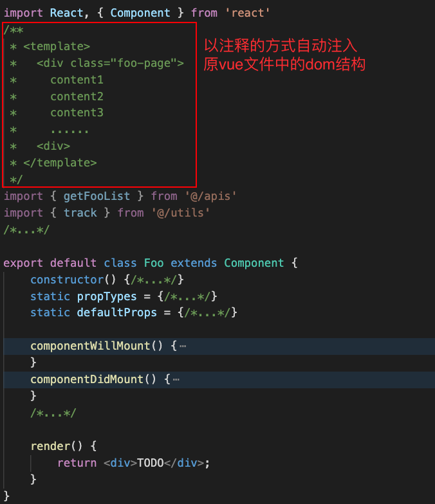The width and height of the screenshot is (435, 504).
Task: Expand the folded componentWillMount body ellipsis
Action: click(x=183, y=346)
